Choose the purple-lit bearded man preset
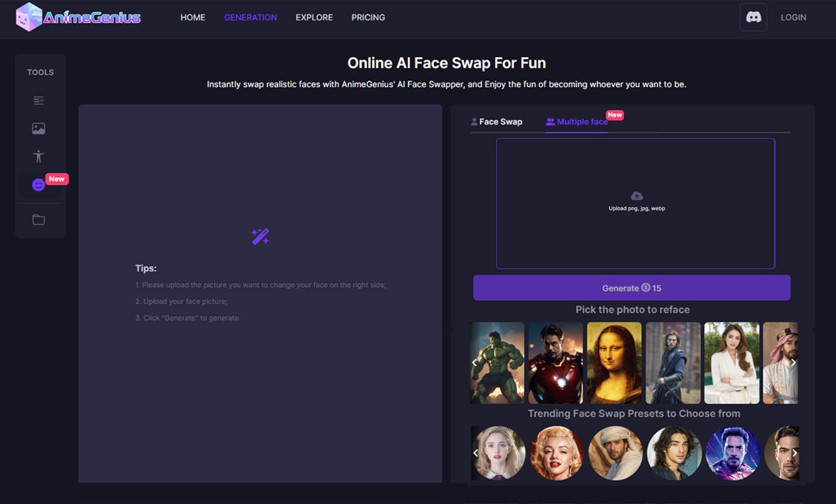 coord(732,453)
